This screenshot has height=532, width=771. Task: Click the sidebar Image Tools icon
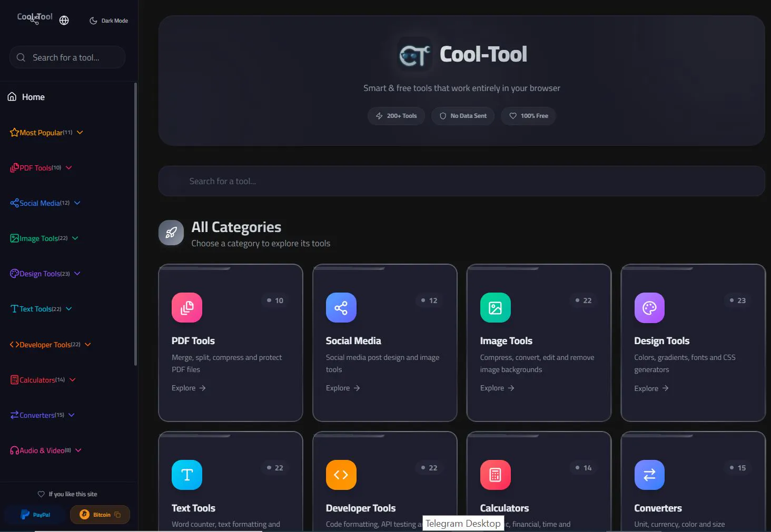point(14,238)
